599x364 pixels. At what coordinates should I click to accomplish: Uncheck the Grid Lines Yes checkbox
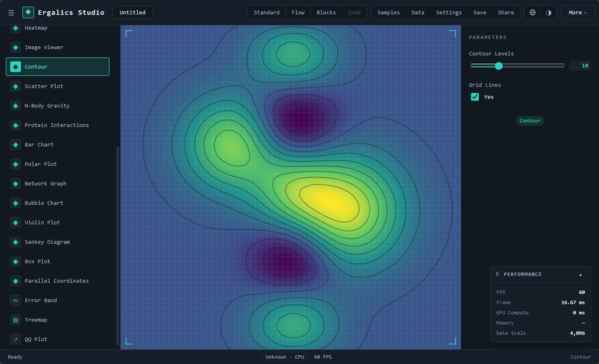tap(475, 97)
